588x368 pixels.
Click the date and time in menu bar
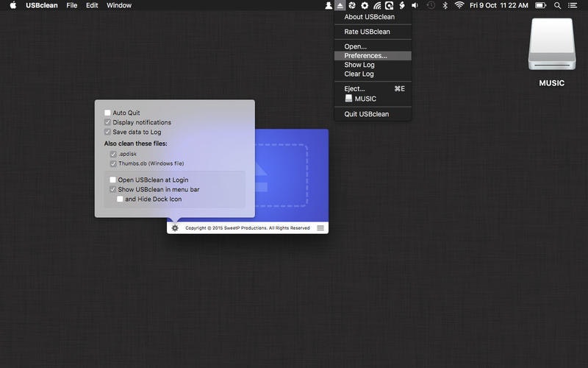pos(499,5)
